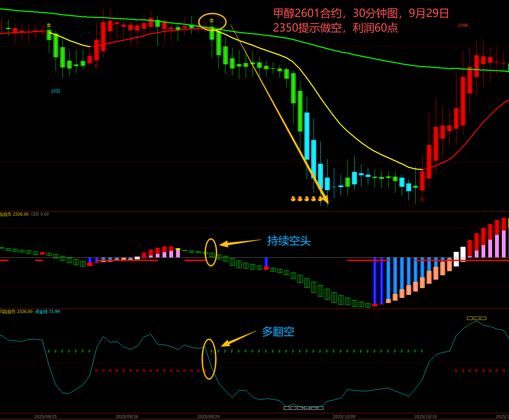
Task: Click the first yellow box marker above the 资金线 peak
Action: pos(470,318)
